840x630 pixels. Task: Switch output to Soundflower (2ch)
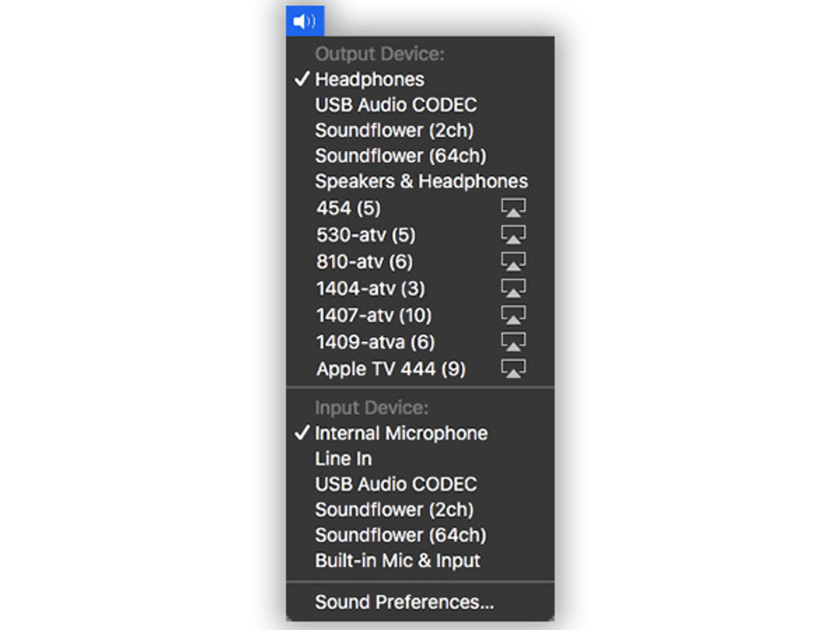click(x=394, y=131)
